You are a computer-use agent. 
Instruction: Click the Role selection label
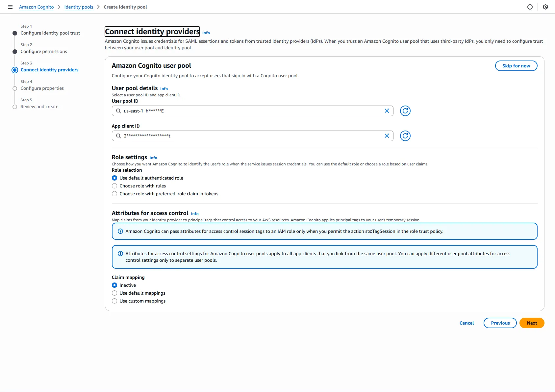pyautogui.click(x=127, y=170)
